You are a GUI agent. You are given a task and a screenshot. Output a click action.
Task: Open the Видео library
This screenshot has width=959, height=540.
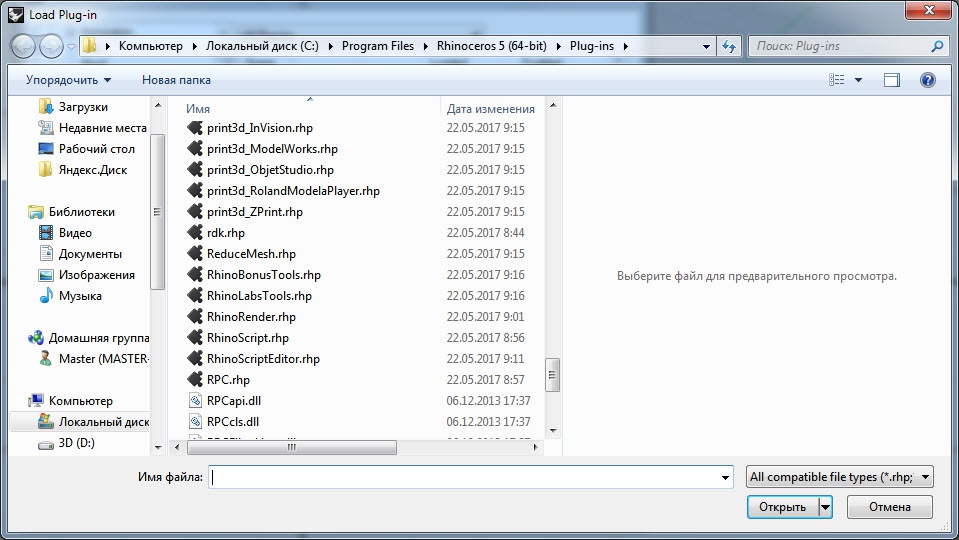(x=65, y=233)
